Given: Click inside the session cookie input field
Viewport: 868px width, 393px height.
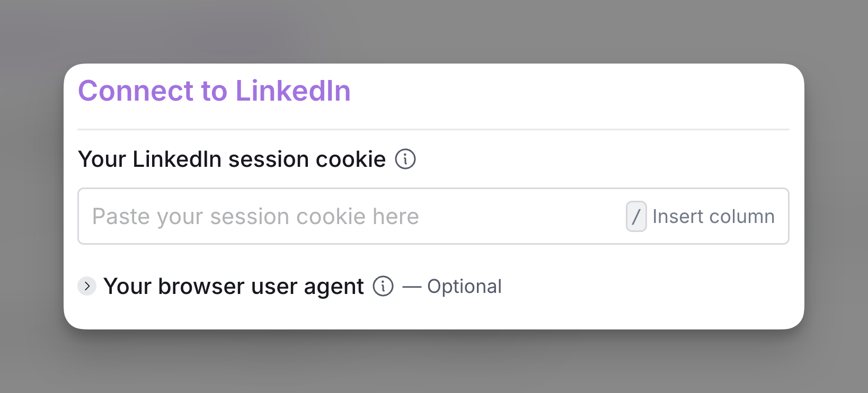Looking at the screenshot, I should [433, 216].
